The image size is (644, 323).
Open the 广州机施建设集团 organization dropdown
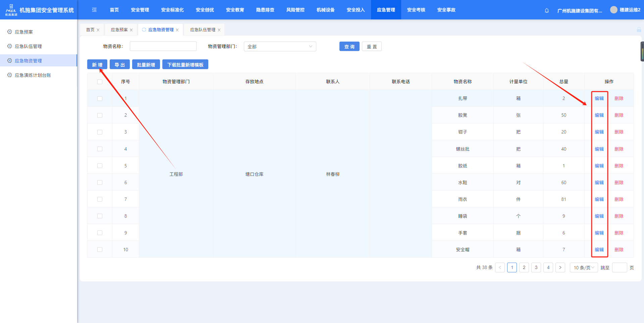pos(579,10)
